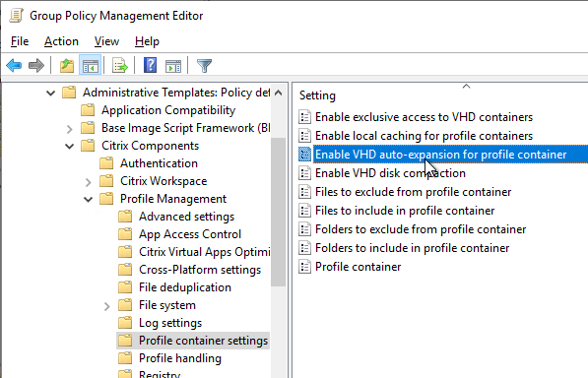
Task: Select Enable VHD disk compaction setting
Action: click(390, 173)
